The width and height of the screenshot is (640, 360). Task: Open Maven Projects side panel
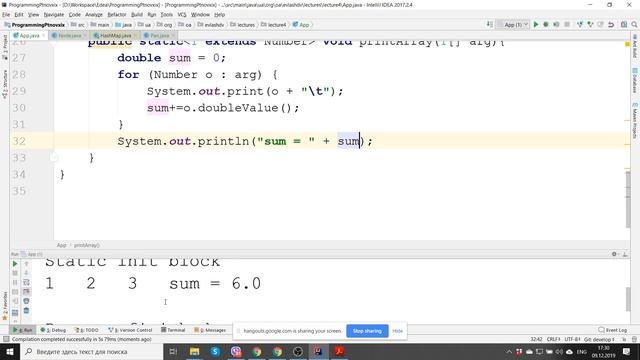635,120
